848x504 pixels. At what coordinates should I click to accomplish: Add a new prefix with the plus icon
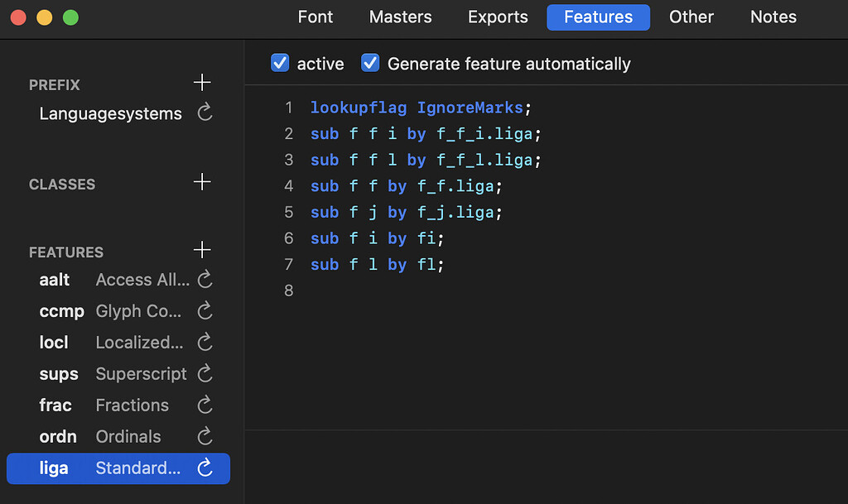click(x=202, y=83)
